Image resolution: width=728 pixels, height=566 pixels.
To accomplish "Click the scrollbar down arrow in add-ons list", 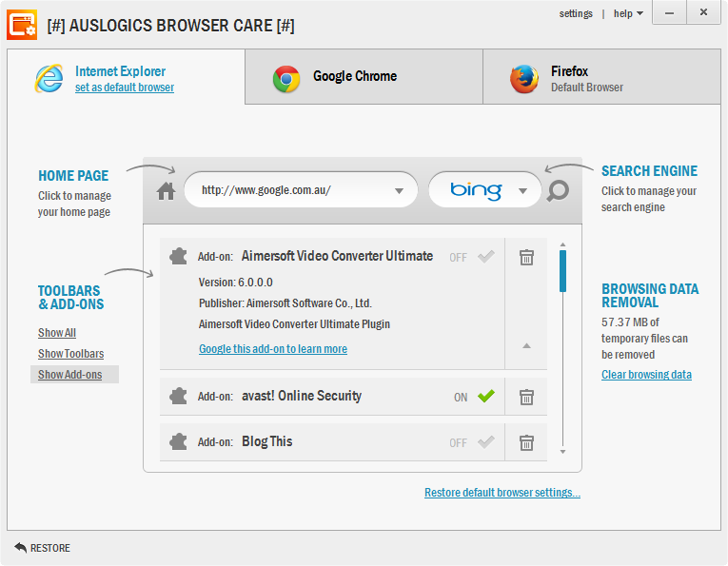I will tap(562, 452).
